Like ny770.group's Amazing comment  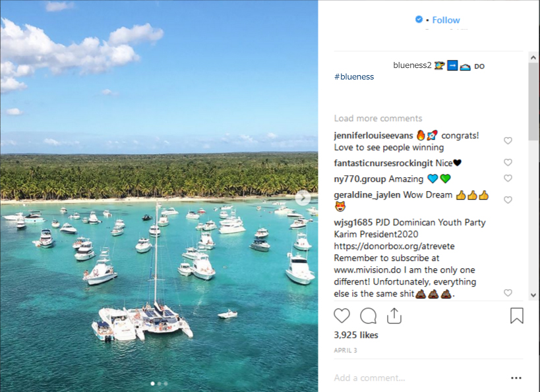point(508,179)
